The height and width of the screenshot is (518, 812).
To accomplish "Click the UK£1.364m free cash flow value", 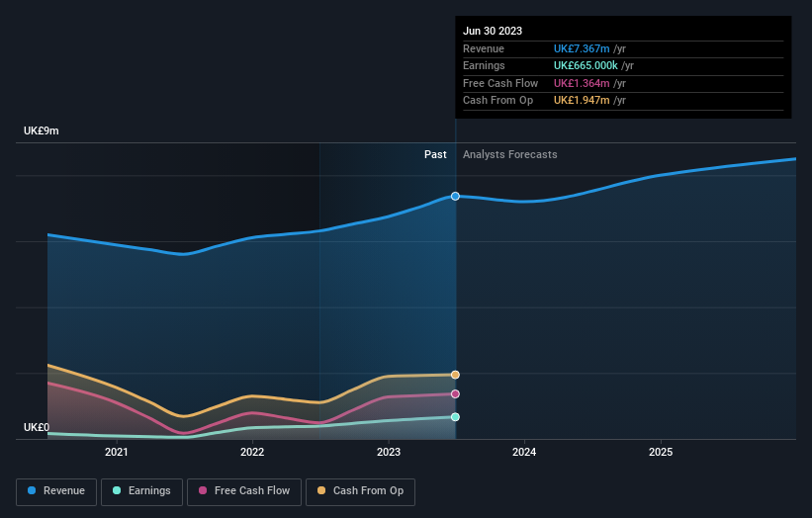I will coord(582,83).
